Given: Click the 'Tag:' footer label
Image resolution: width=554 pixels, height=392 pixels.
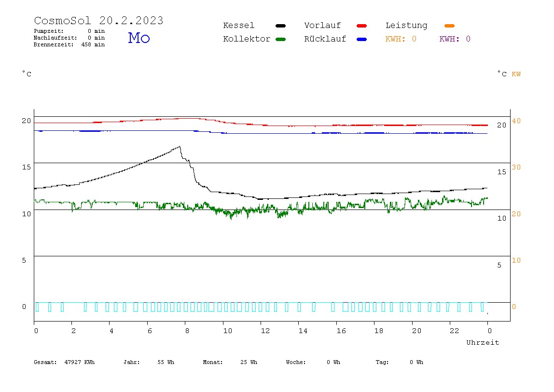Looking at the screenshot, I should [x=382, y=362].
